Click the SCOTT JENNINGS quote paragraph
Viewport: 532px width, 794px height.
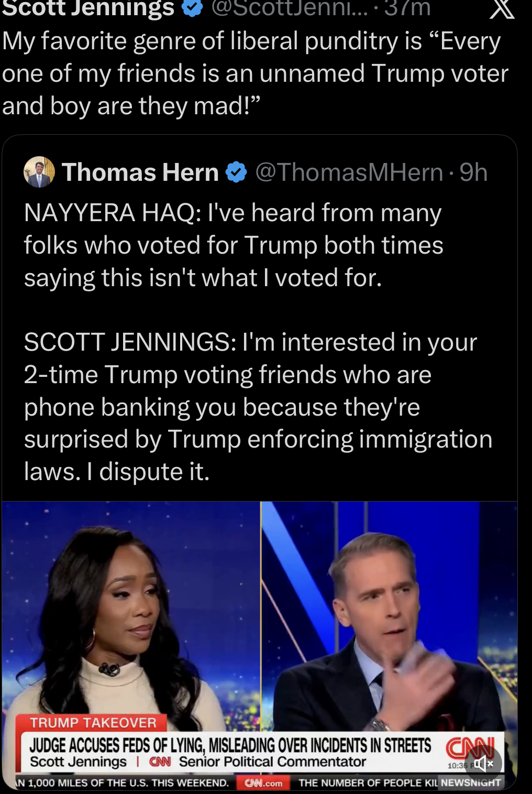pyautogui.click(x=258, y=407)
